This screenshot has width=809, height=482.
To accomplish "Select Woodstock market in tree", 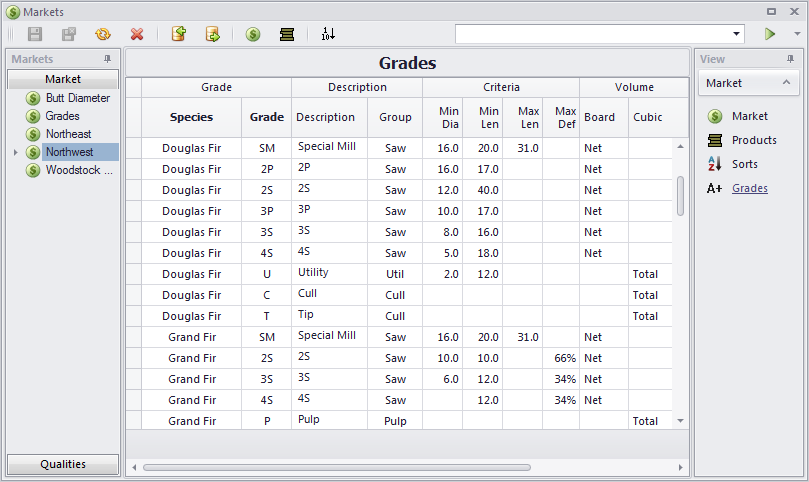I will coord(78,170).
